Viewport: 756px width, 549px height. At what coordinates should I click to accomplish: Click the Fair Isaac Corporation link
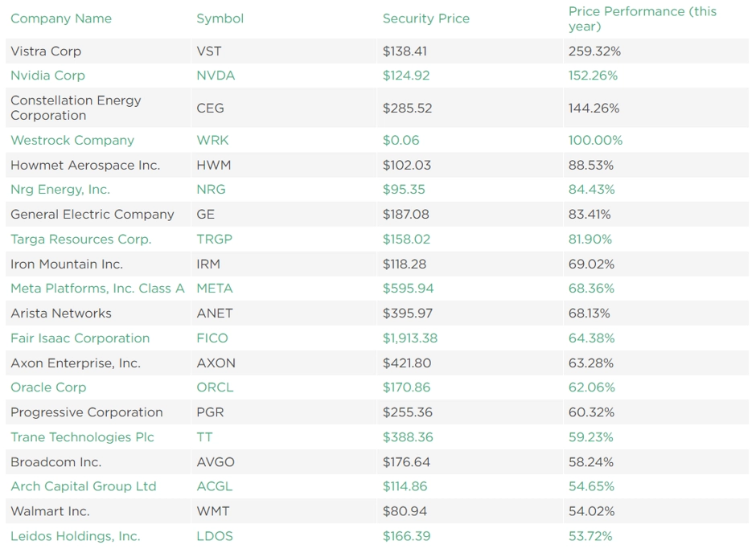click(x=80, y=338)
